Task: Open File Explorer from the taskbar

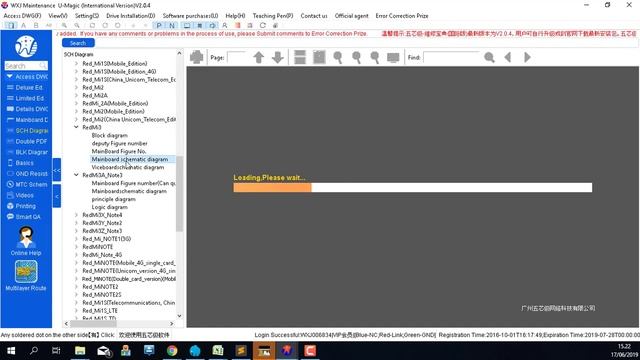Action: click(x=80, y=351)
